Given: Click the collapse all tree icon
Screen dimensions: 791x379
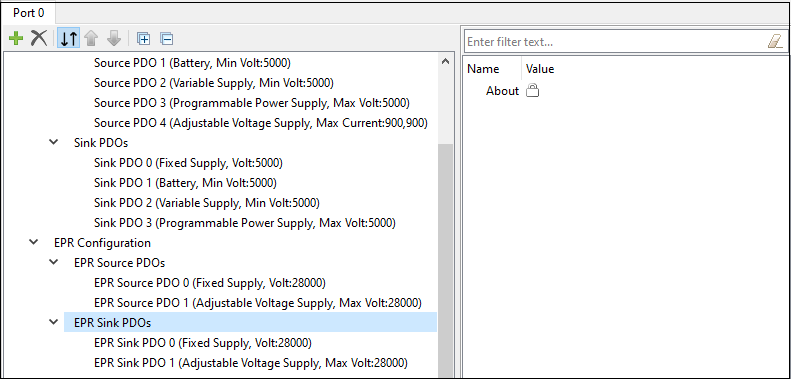Looking at the screenshot, I should click(166, 38).
